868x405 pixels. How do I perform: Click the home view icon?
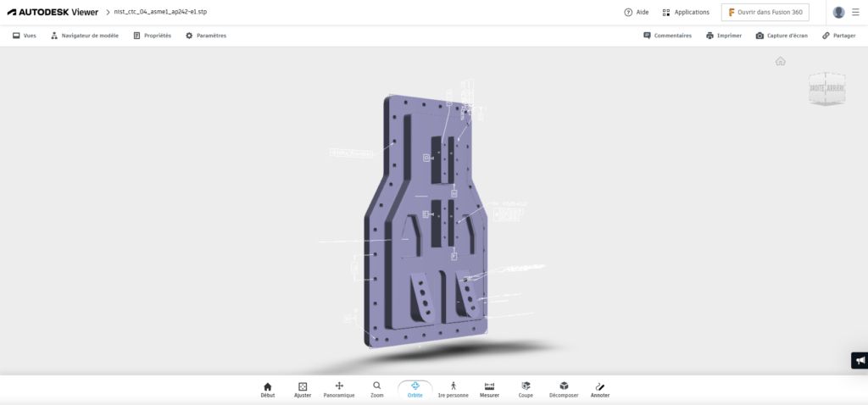point(781,61)
